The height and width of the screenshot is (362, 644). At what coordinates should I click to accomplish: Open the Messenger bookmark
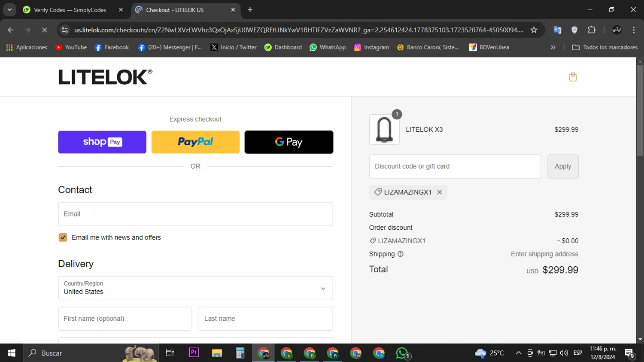tap(170, 47)
